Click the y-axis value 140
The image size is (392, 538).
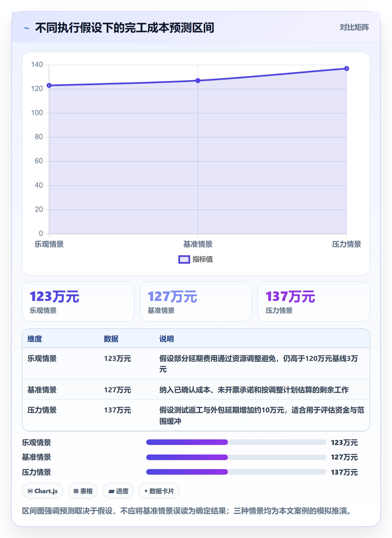(x=37, y=65)
